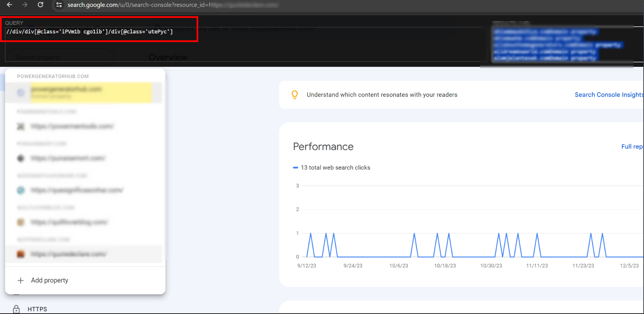Click the HTTPS padlock icon

pyautogui.click(x=16, y=309)
